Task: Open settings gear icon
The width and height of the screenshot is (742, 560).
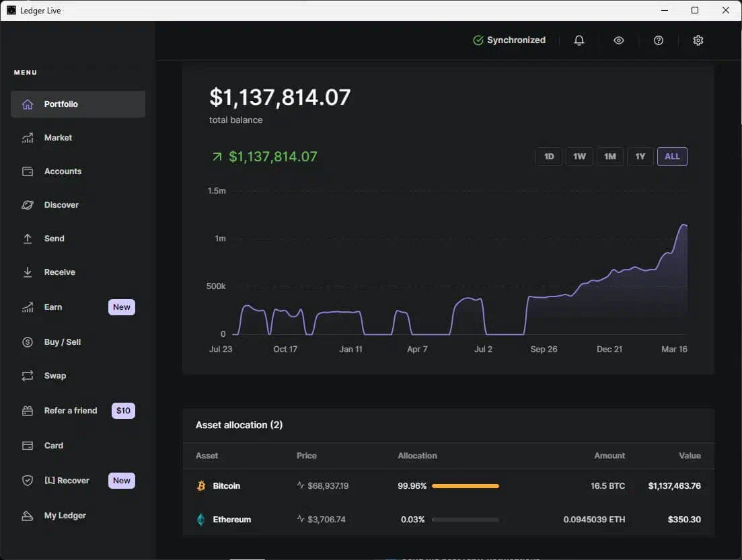Action: (x=698, y=40)
